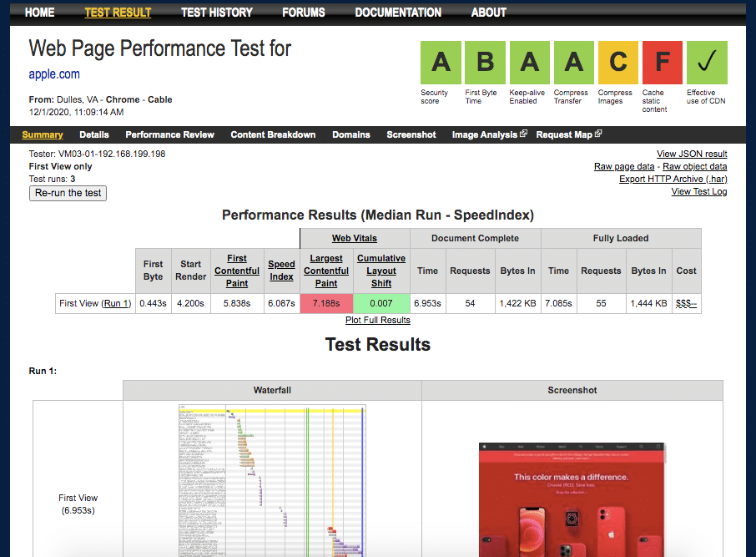The height and width of the screenshot is (557, 756).
Task: Click the 6.087s Speed Index value
Action: click(x=281, y=303)
